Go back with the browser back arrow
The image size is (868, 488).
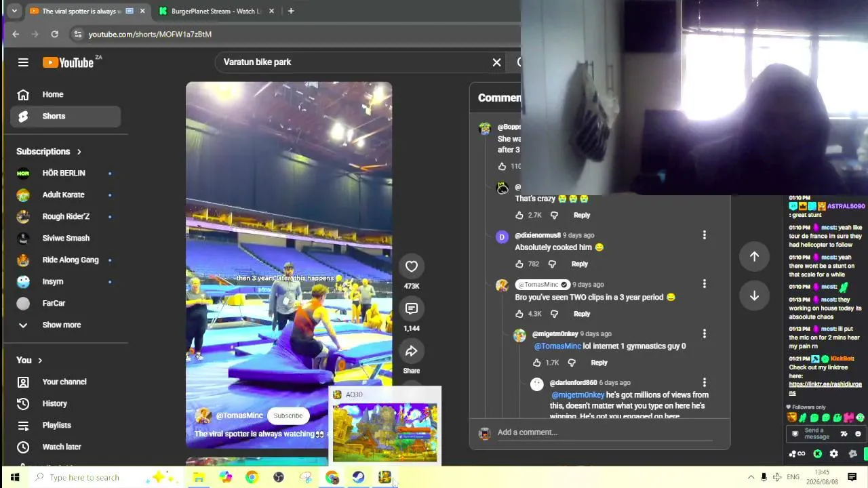(x=16, y=34)
